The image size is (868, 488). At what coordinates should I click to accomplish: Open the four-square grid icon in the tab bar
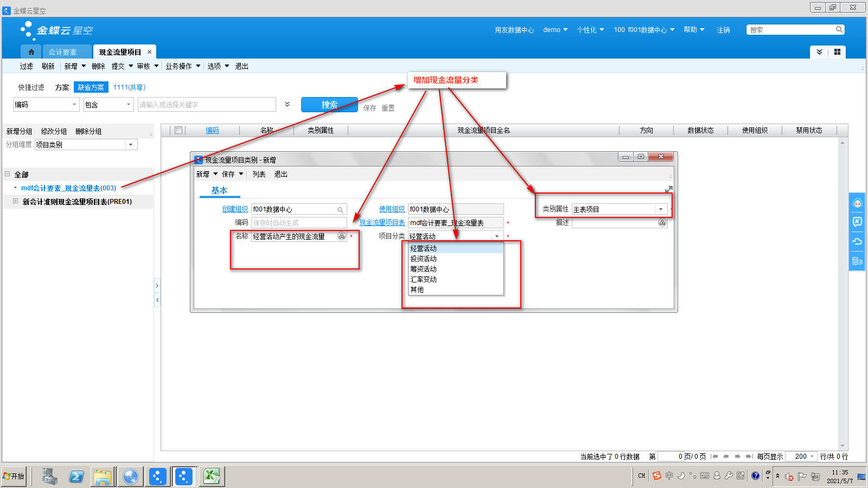point(837,52)
